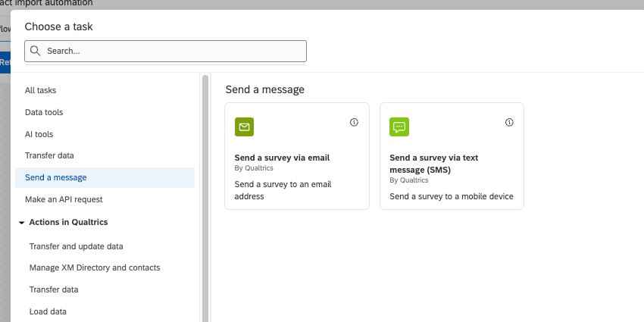Open info for the SMS survey task
644x322 pixels.
tap(509, 122)
